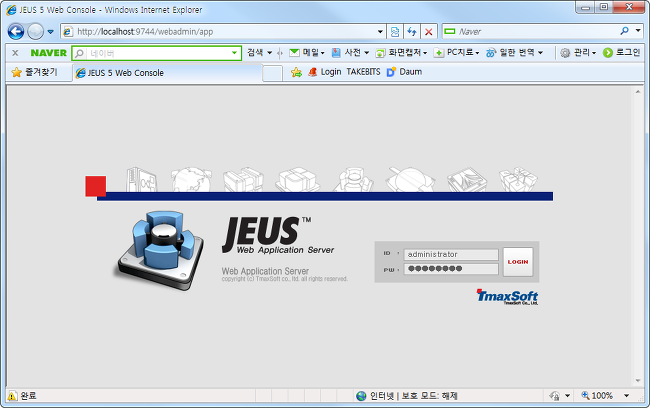Click the ID field with administrator

click(451, 254)
